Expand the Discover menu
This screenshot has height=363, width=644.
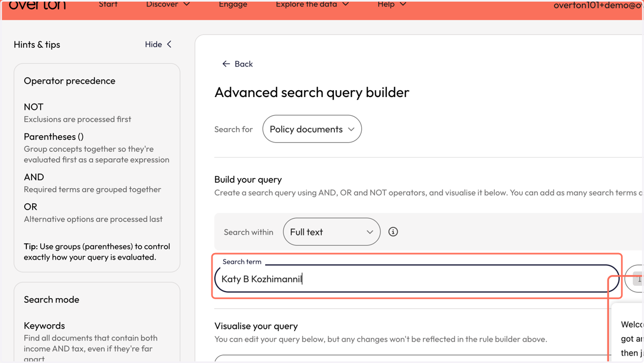tap(168, 4)
